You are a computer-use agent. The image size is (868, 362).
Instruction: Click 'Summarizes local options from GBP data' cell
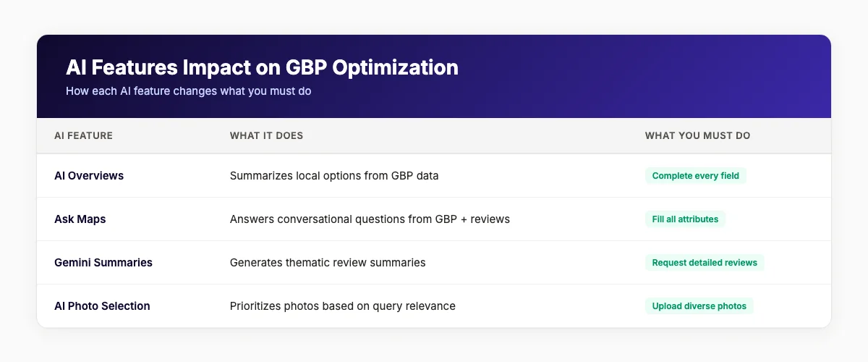[x=334, y=176]
